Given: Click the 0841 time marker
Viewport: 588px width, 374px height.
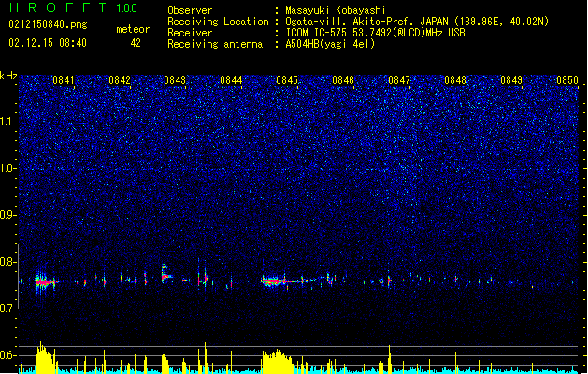Looking at the screenshot, I should [x=64, y=80].
